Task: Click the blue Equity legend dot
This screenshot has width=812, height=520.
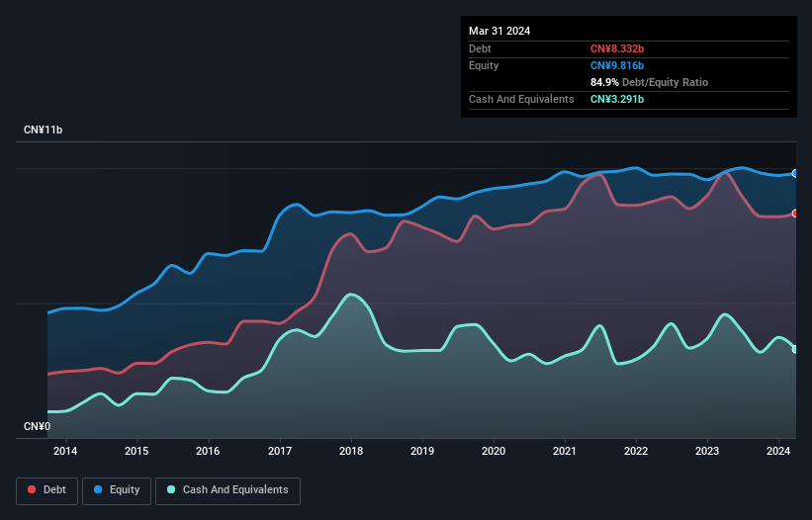Action: pos(98,489)
